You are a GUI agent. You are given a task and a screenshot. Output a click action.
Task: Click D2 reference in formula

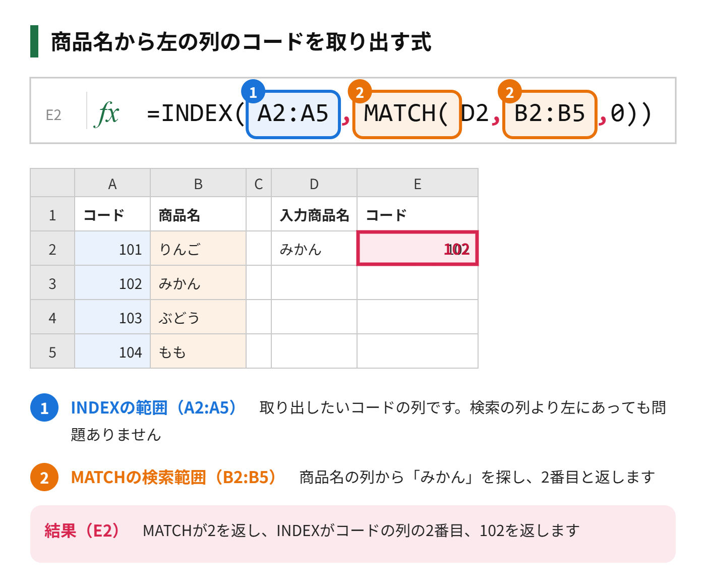tap(475, 114)
